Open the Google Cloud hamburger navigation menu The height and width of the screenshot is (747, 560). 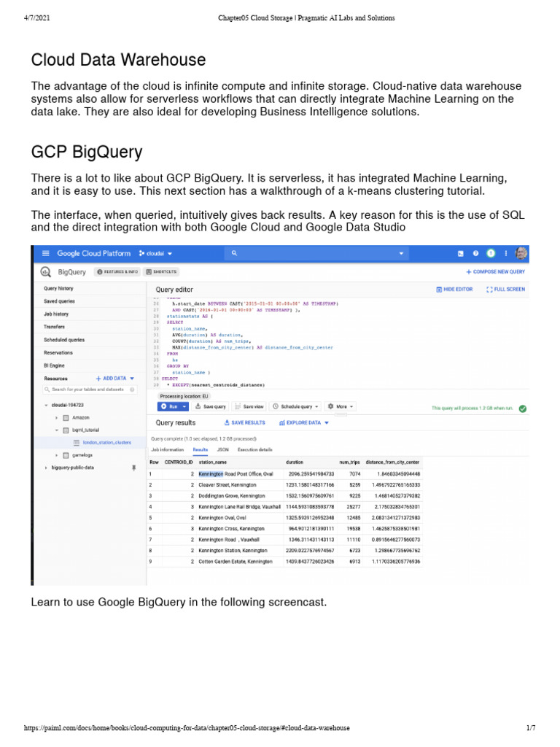46,253
